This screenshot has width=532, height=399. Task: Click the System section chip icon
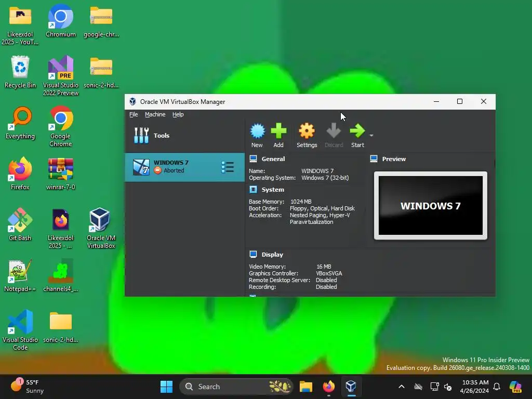(253, 189)
